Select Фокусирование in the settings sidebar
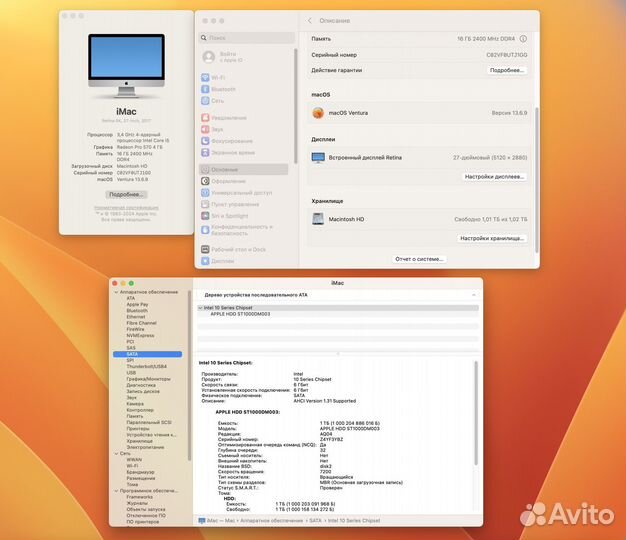Screen dimensions: 626x540 pos(227,141)
